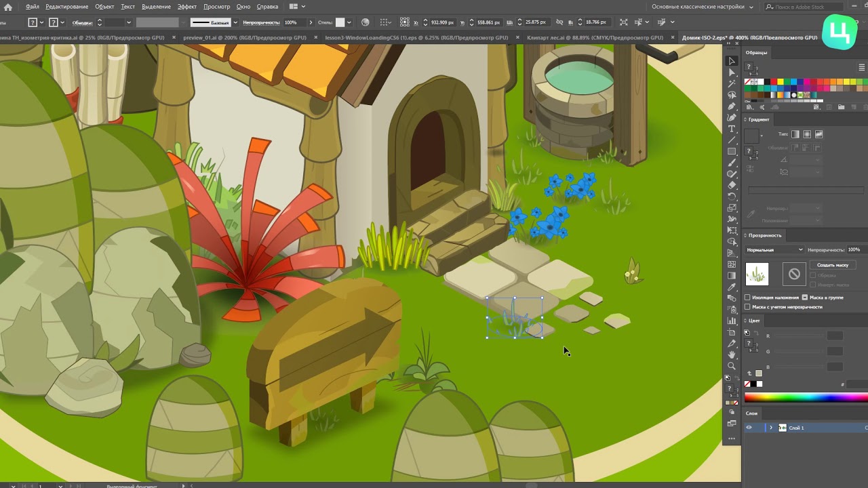Expand Слой 1 layer chevron

(x=770, y=428)
